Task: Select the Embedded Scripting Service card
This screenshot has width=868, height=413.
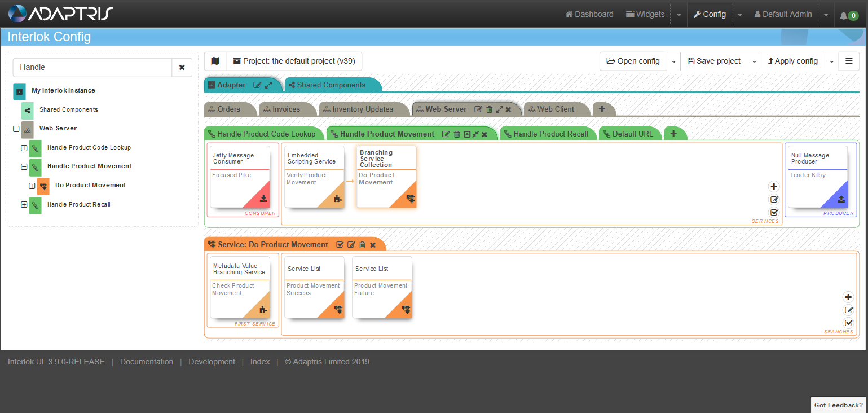Action: (x=314, y=177)
